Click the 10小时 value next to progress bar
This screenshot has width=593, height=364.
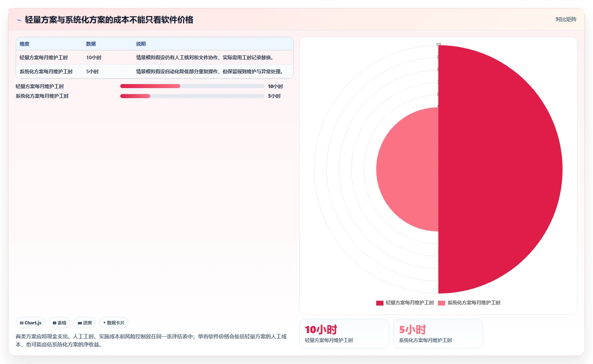pyautogui.click(x=275, y=86)
